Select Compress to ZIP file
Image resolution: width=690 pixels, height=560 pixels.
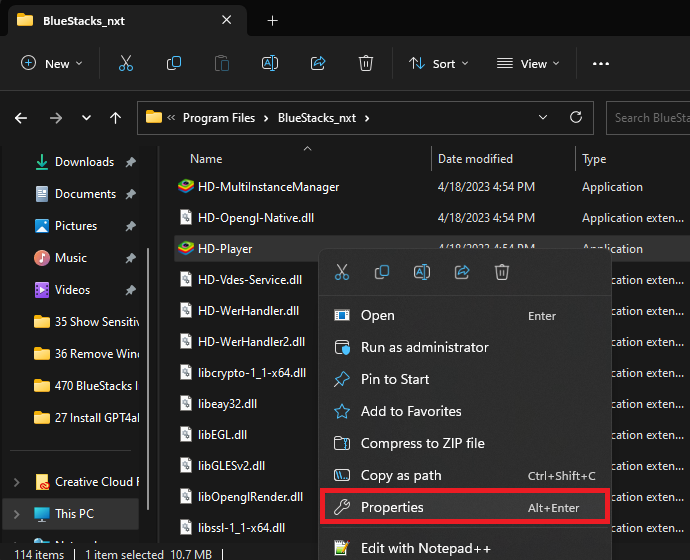tap(422, 443)
